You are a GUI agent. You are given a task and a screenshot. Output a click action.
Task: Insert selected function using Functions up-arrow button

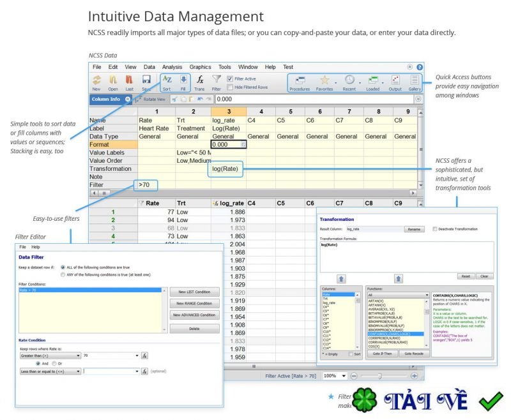(x=398, y=279)
